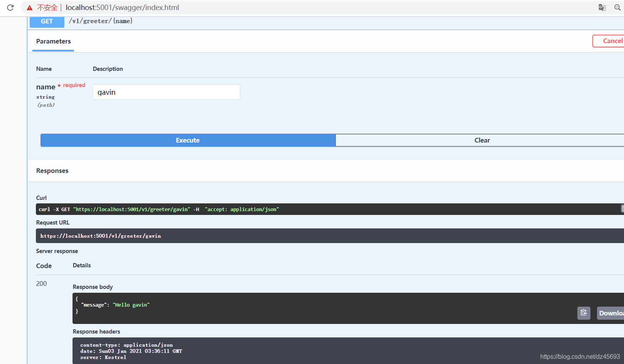Image resolution: width=624 pixels, height=364 pixels.
Task: Click the Responses section heading
Action: click(52, 171)
